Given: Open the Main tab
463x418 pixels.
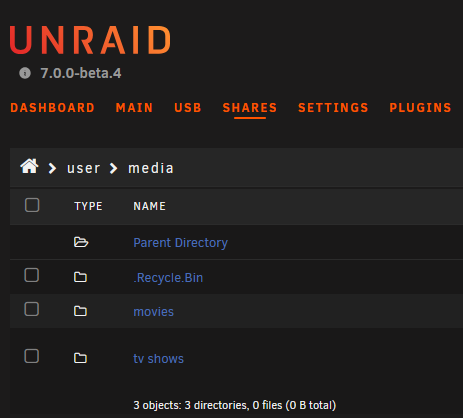Looking at the screenshot, I should coord(134,108).
